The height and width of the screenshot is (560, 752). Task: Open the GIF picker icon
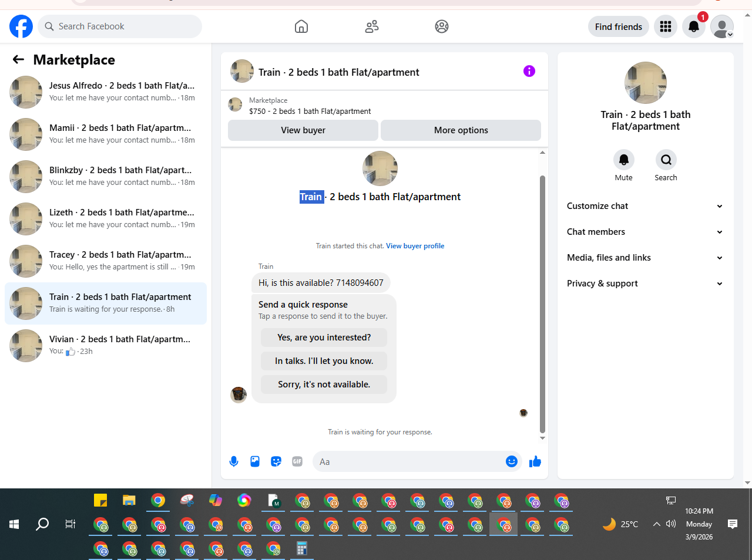297,461
